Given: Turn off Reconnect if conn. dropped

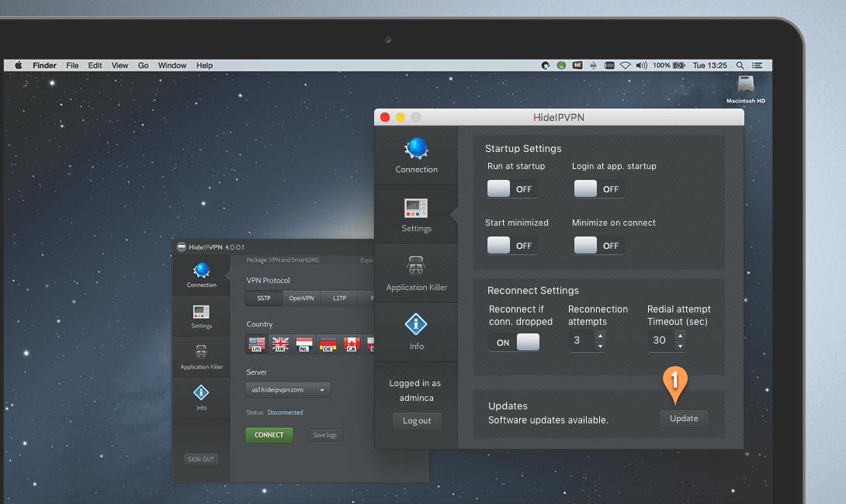Looking at the screenshot, I should pyautogui.click(x=514, y=342).
